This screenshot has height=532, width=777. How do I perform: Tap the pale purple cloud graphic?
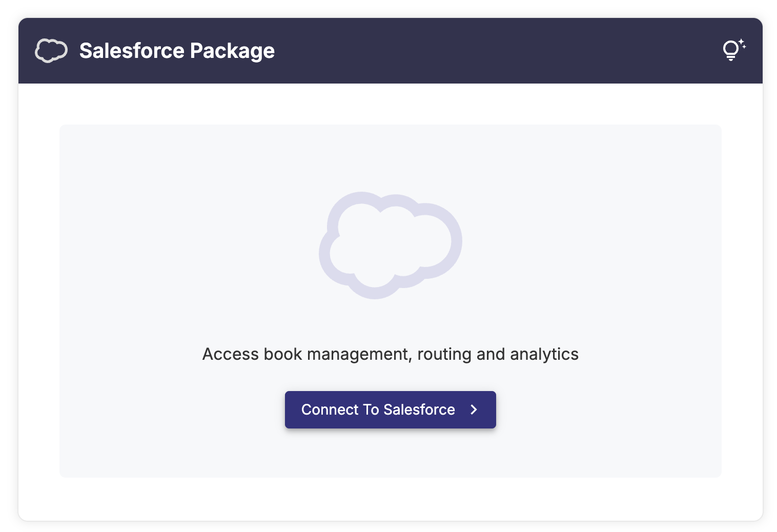click(x=391, y=245)
